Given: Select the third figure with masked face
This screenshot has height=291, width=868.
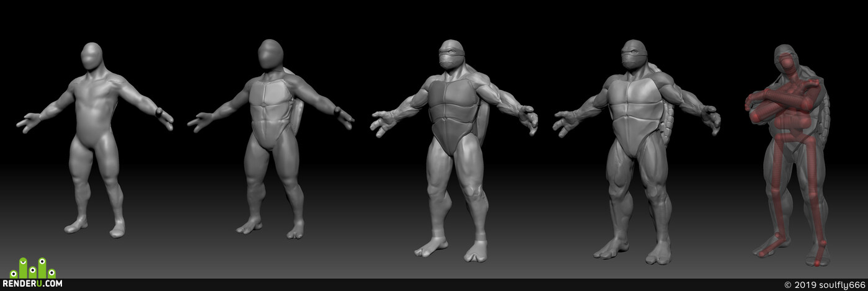Looking at the screenshot, I should point(454,151).
